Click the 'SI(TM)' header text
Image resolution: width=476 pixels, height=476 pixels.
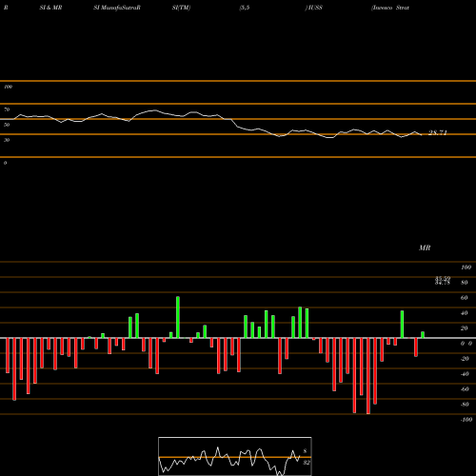(x=181, y=8)
